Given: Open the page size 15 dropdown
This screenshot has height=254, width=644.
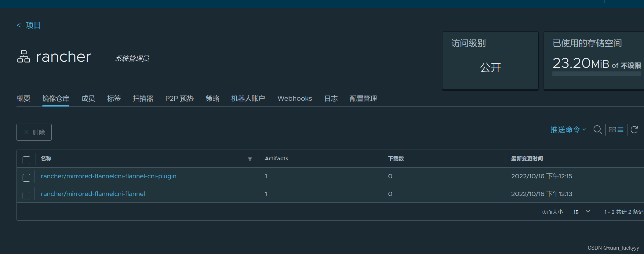Looking at the screenshot, I should tap(581, 212).
